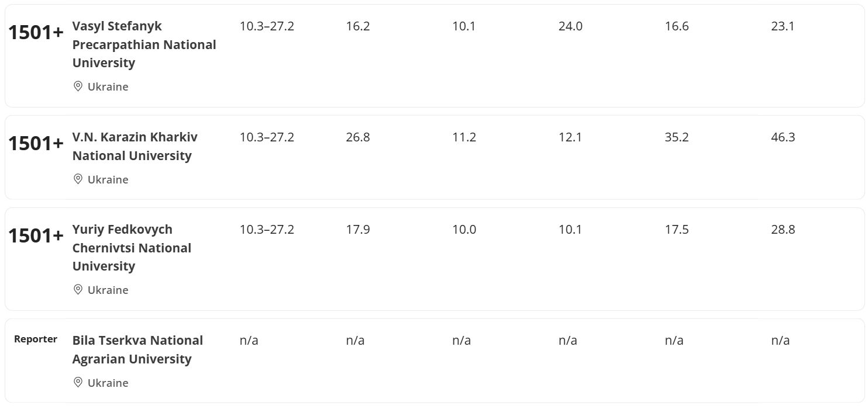Screen dimensions: 868x409
Task: Click 1501+ rank beside Yuriy Fedkovych Chernivtsi
Action: [36, 236]
